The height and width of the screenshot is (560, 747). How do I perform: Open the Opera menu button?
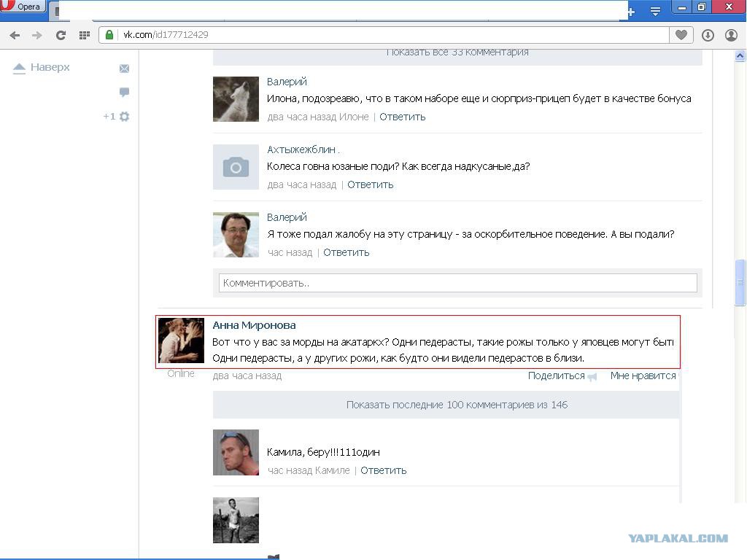point(23,7)
